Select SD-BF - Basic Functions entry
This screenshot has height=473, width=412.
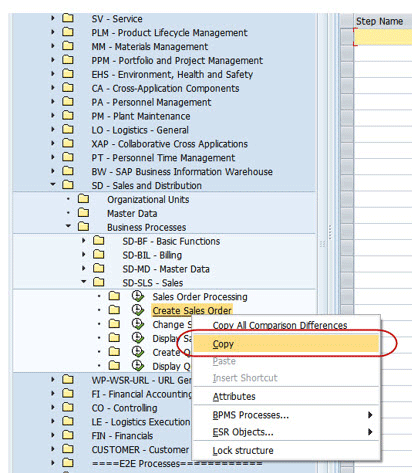[x=171, y=241]
